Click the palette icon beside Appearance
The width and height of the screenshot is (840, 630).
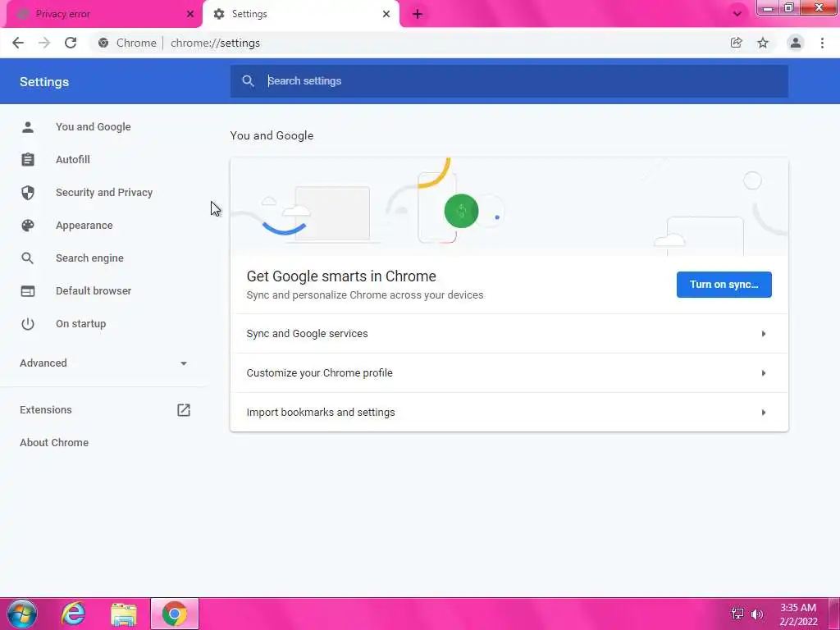tap(28, 226)
